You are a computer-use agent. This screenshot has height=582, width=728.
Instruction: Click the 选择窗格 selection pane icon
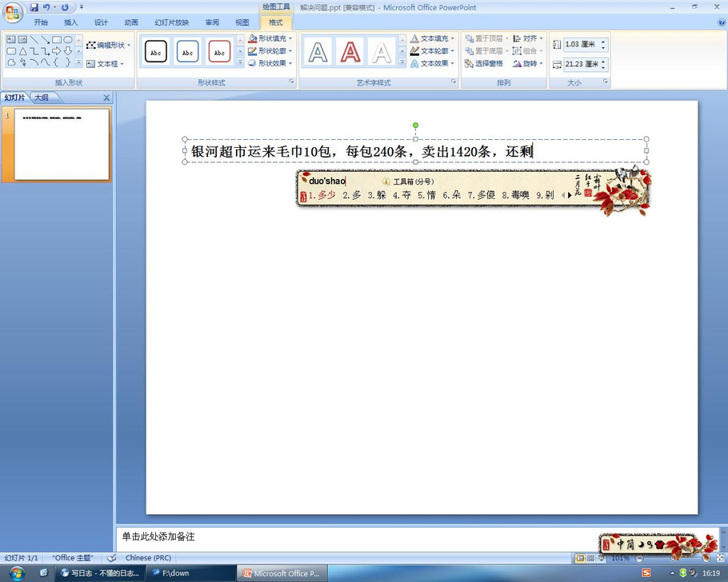[x=484, y=63]
